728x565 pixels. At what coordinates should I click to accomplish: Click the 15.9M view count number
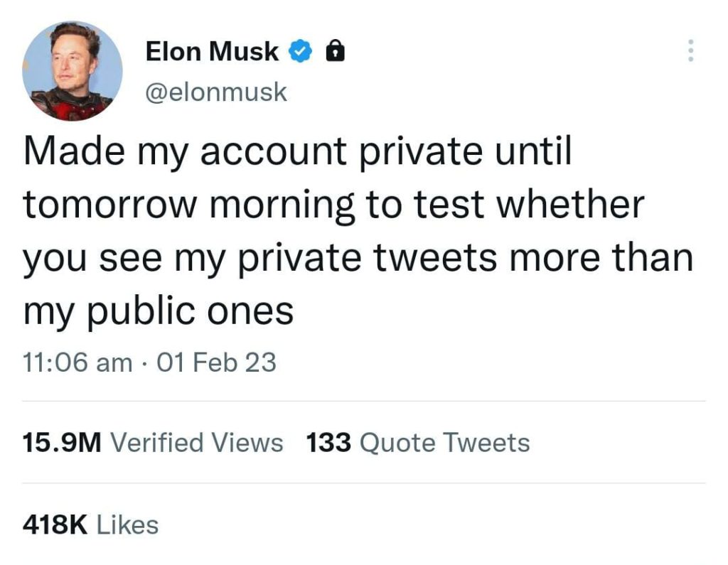click(62, 442)
